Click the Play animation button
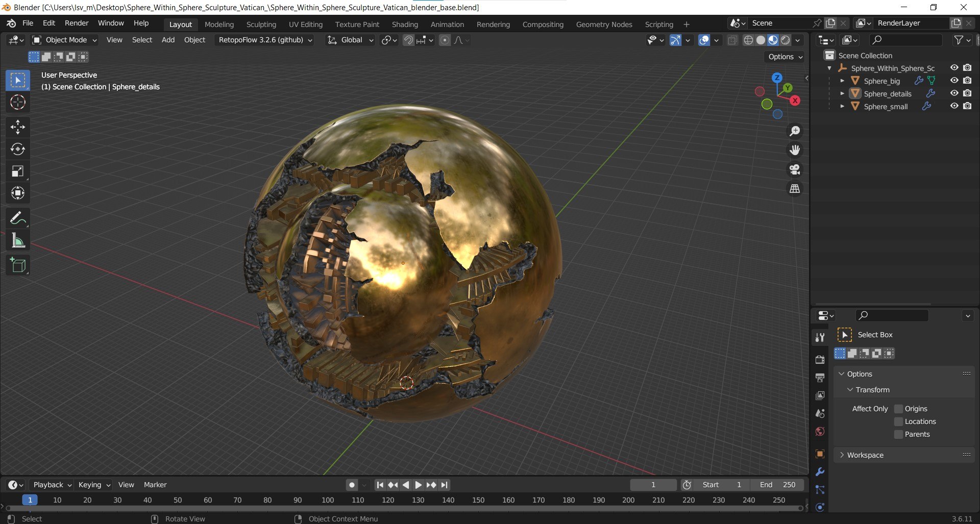The width and height of the screenshot is (980, 524). (x=418, y=485)
